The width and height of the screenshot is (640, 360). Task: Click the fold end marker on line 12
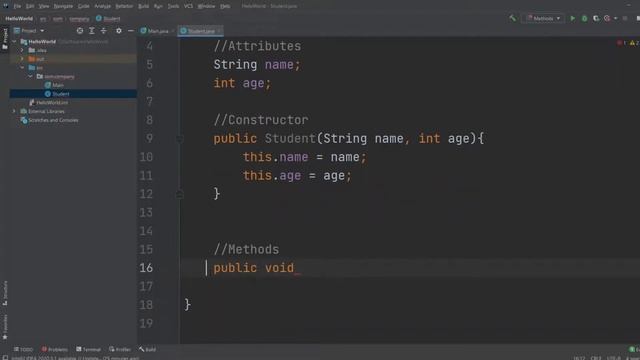click(180, 194)
